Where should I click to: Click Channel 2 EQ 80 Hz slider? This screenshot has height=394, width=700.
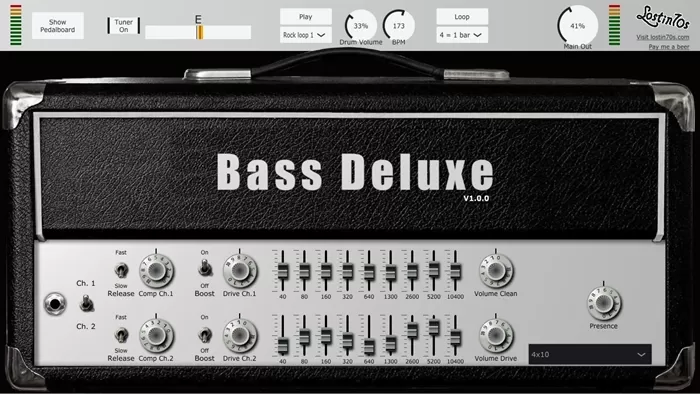coord(304,336)
